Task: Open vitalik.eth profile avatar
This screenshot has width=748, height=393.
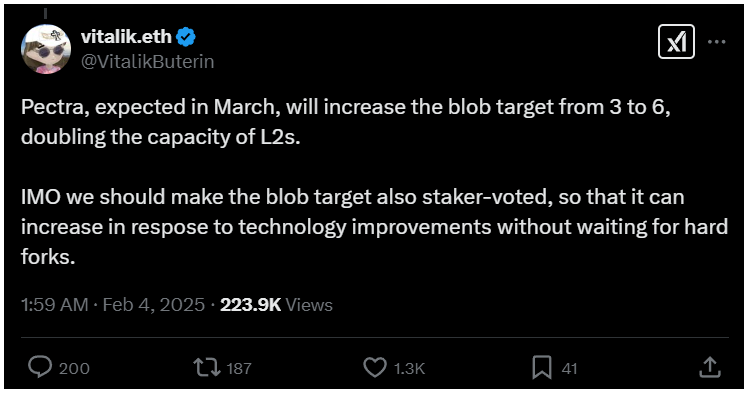Action: coord(46,49)
